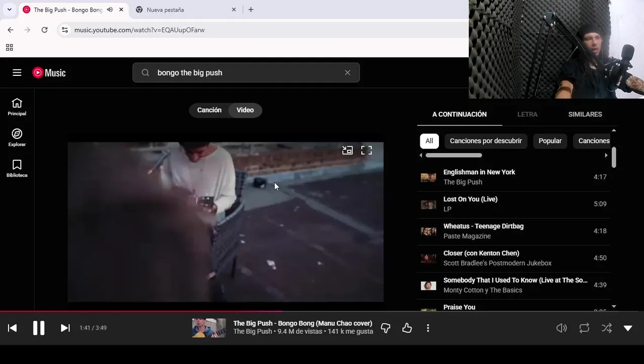Image resolution: width=644 pixels, height=364 pixels.
Task: Close the Nueva pestaña tab
Action: click(x=234, y=10)
